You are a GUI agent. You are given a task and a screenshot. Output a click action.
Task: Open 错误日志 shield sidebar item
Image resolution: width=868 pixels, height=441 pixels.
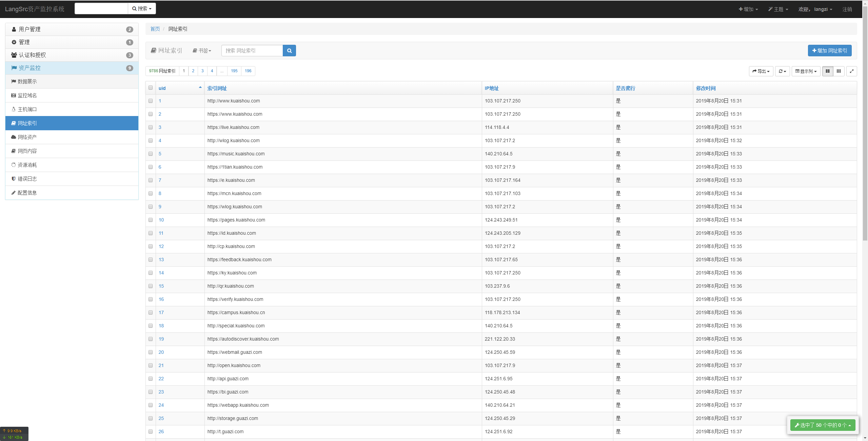coord(27,179)
